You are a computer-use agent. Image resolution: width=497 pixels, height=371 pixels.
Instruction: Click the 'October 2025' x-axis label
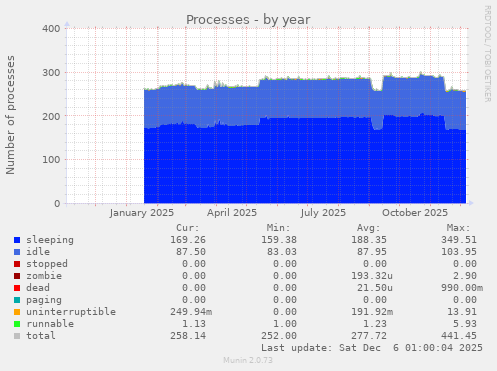click(x=415, y=213)
